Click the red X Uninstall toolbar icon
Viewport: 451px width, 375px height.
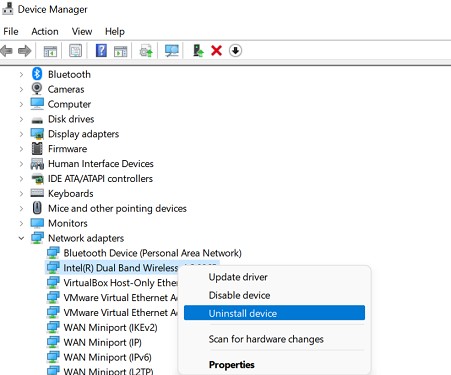[x=216, y=51]
